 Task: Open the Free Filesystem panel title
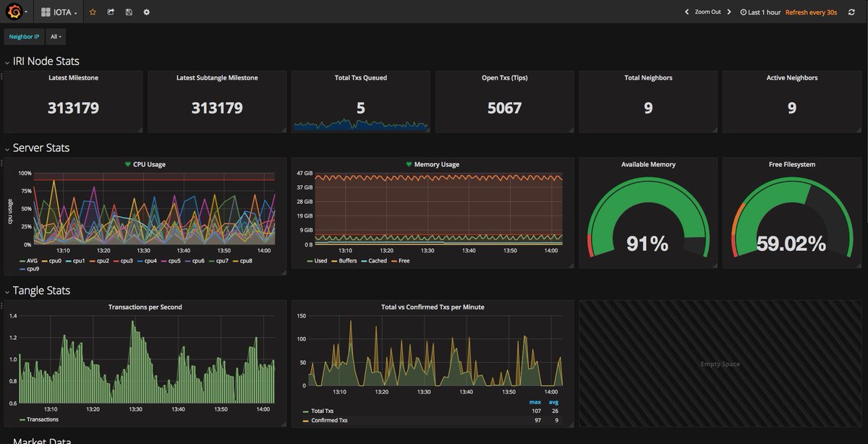[x=792, y=165]
